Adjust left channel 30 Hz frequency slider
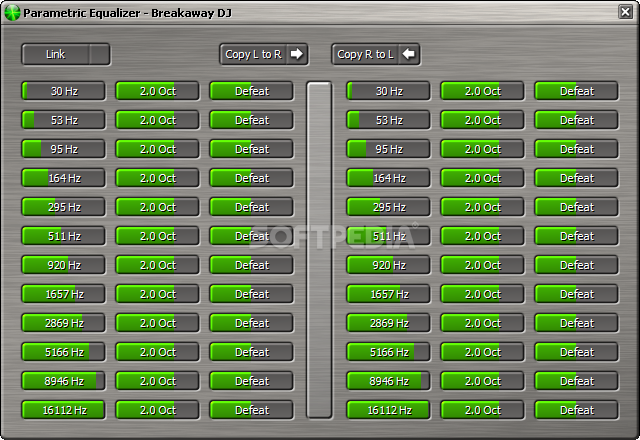Screen dimensions: 640x440 tap(63, 91)
